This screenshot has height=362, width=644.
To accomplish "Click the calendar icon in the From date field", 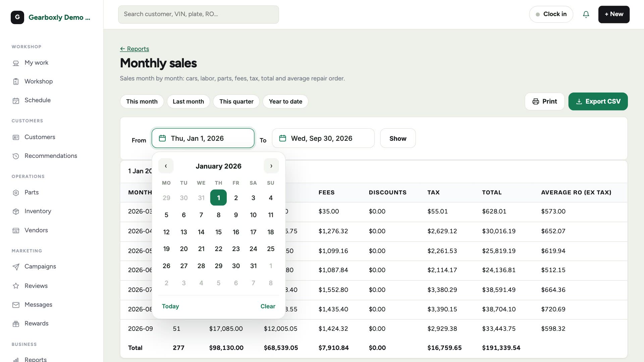I will (x=162, y=138).
